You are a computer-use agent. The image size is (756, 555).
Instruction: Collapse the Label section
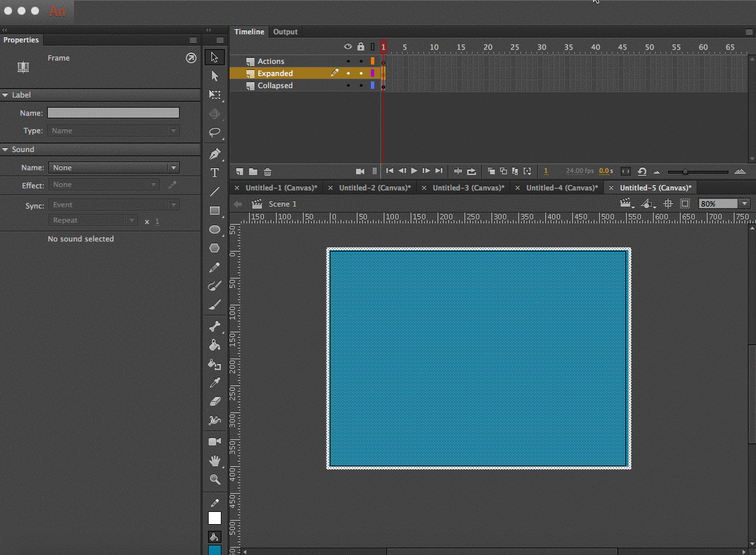[x=5, y=95]
